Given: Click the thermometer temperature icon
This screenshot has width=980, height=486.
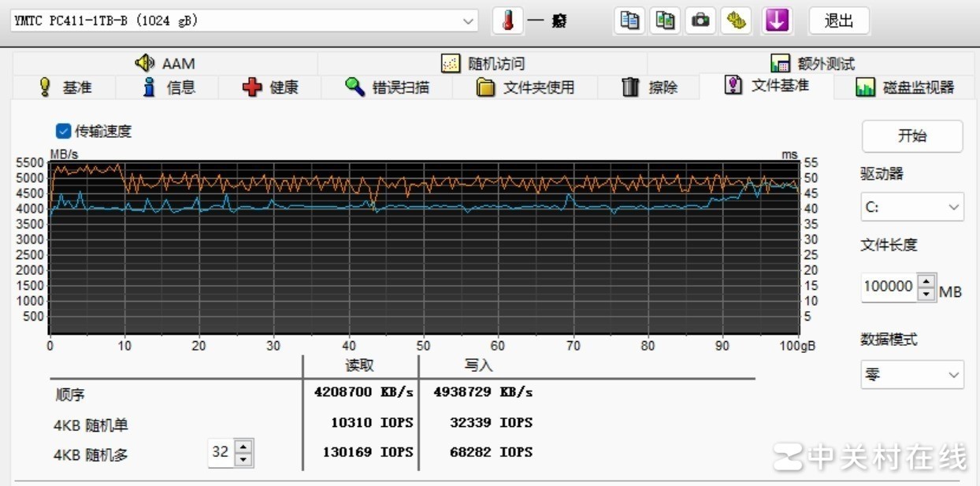Looking at the screenshot, I should (x=507, y=20).
